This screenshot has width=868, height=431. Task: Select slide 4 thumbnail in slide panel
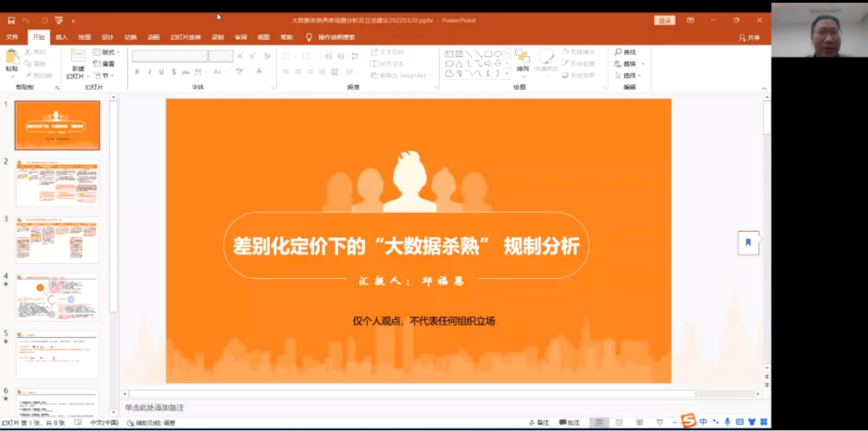tap(57, 298)
